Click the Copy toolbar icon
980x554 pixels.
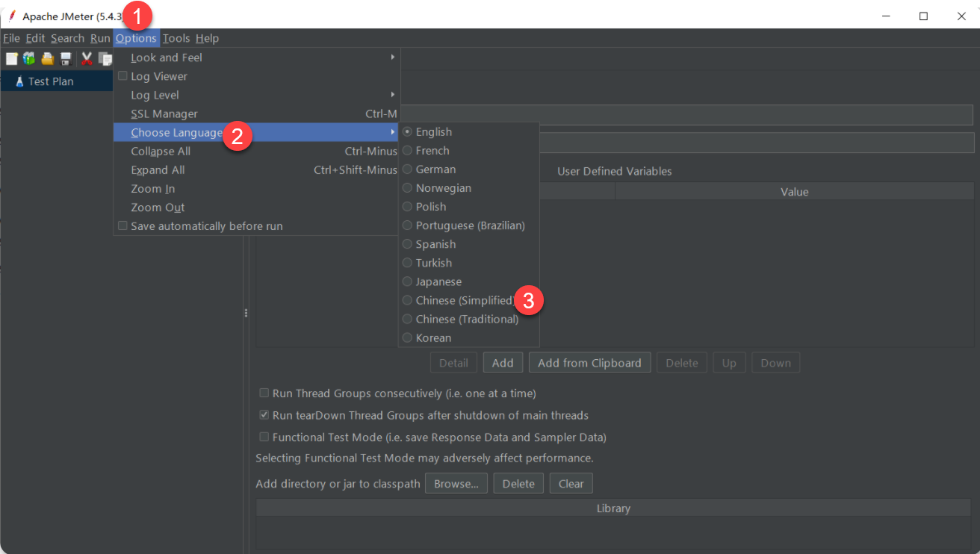coord(105,58)
